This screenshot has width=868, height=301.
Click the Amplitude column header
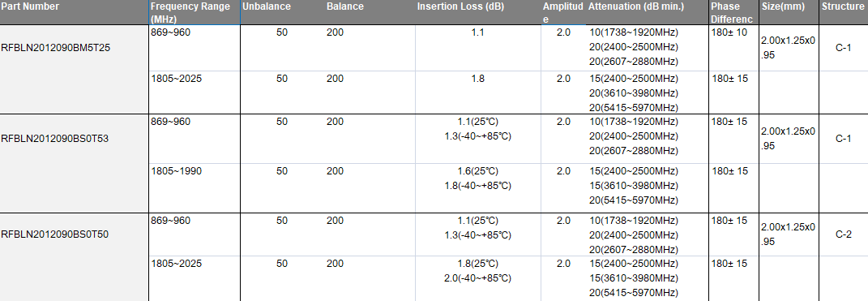[563, 12]
